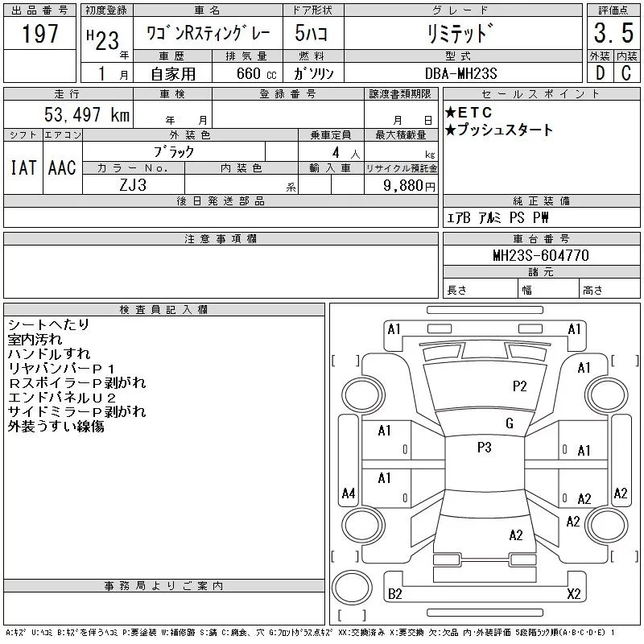The width and height of the screenshot is (644, 644).
Task: Click the lot number 197
Action: [x=39, y=33]
